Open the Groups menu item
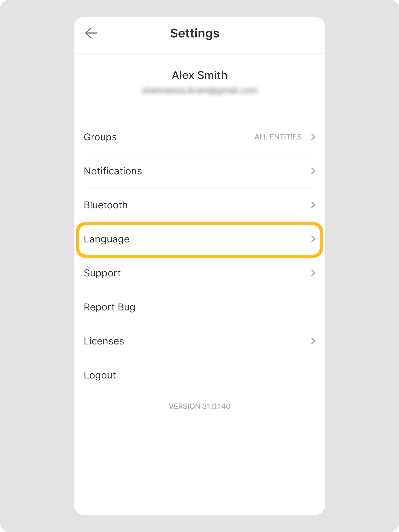Screen dimensions: 399x532 pyautogui.click(x=100, y=137)
